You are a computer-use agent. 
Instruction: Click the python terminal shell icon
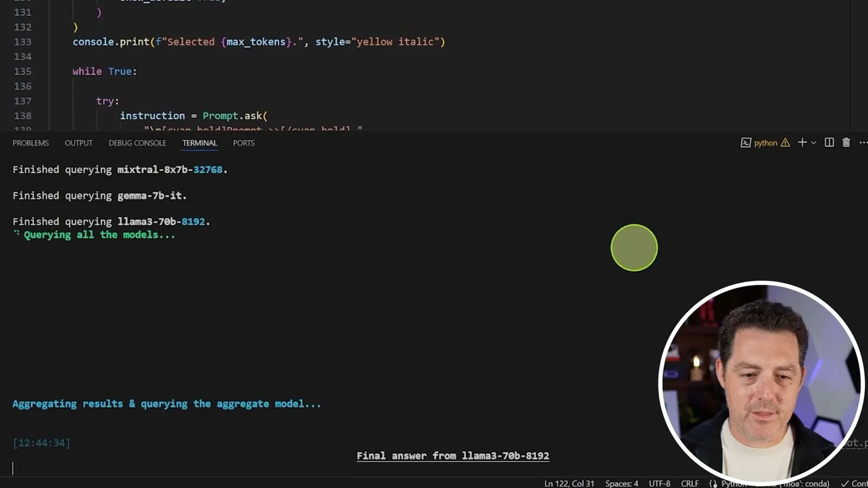point(746,143)
